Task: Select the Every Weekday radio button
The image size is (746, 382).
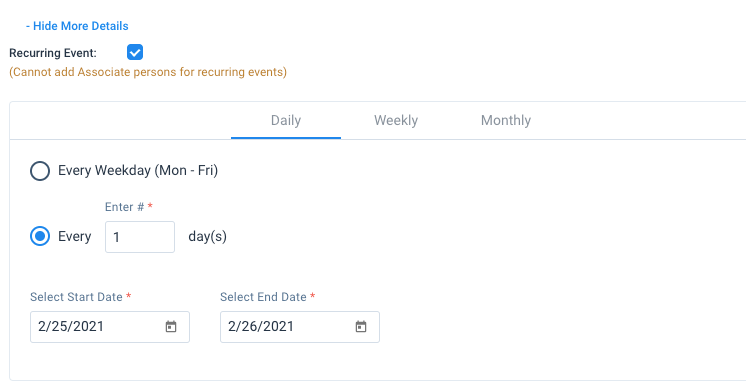Action: 40,171
